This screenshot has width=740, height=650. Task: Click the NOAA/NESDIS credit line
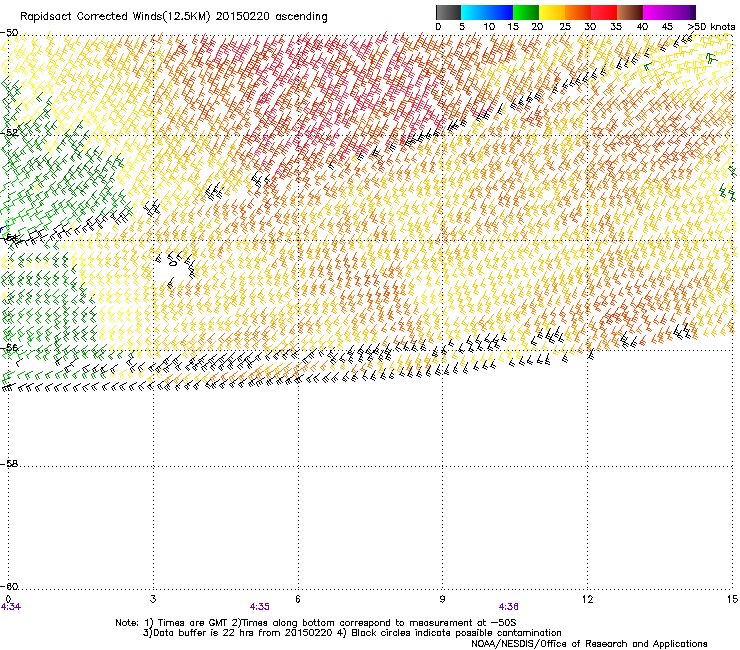[589, 644]
